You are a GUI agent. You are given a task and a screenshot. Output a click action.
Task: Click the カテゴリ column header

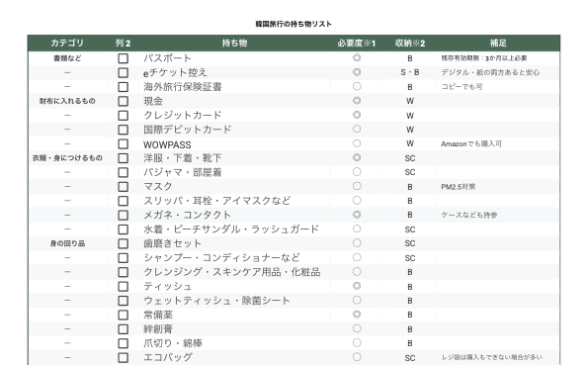pyautogui.click(x=67, y=44)
